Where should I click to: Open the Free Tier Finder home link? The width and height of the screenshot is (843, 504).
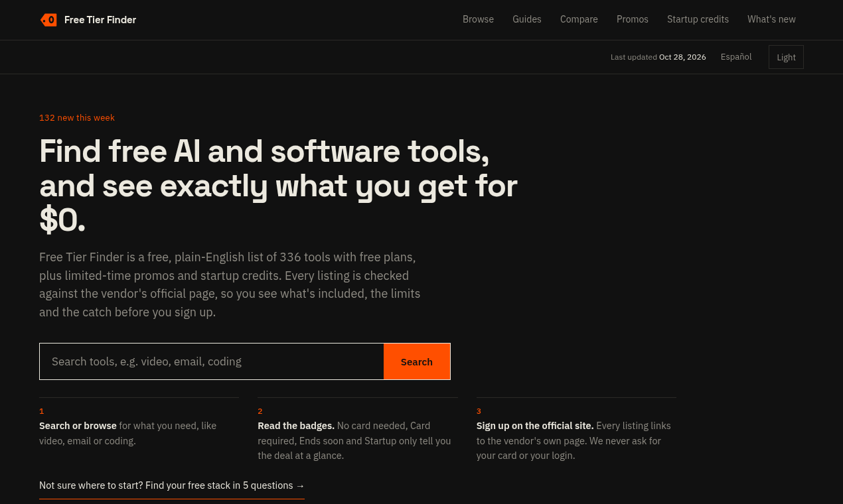pyautogui.click(x=88, y=20)
